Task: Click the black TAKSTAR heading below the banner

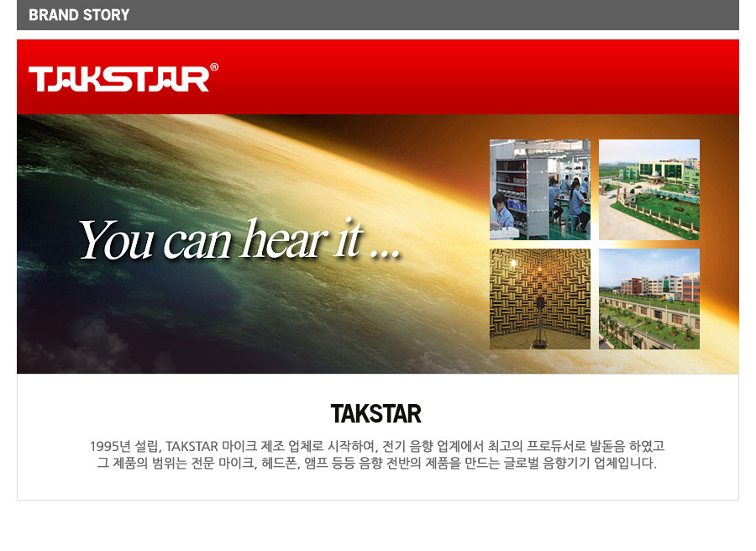Action: [376, 414]
